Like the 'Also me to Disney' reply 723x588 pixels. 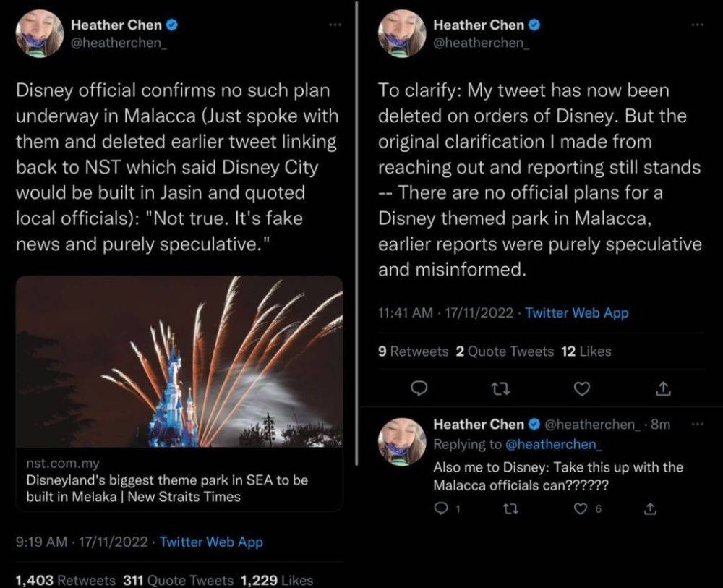click(580, 510)
